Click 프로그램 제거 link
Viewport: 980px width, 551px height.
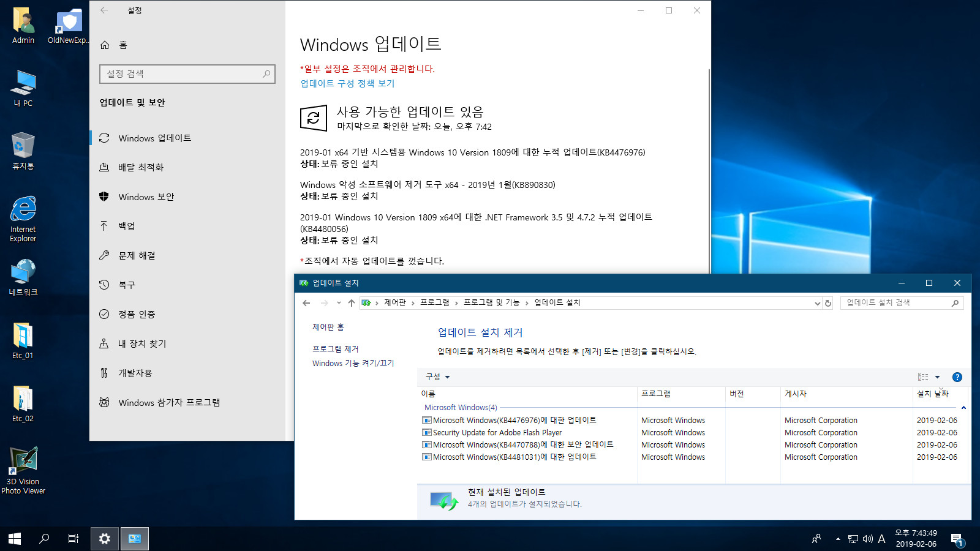[336, 349]
